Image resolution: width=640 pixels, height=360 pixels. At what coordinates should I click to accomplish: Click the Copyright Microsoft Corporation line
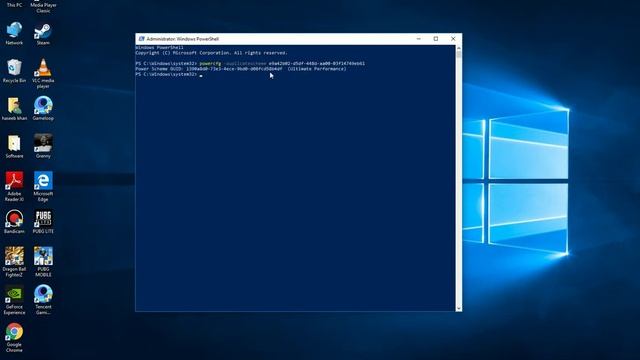(211, 53)
